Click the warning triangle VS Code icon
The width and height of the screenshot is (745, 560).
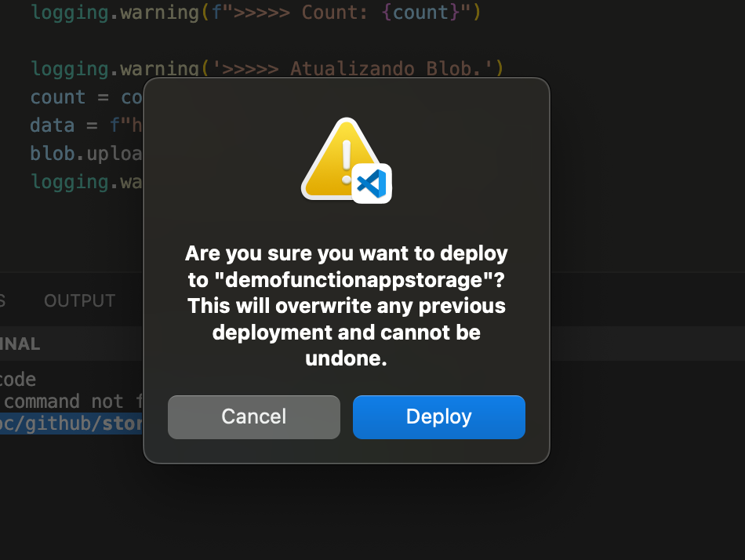347,160
